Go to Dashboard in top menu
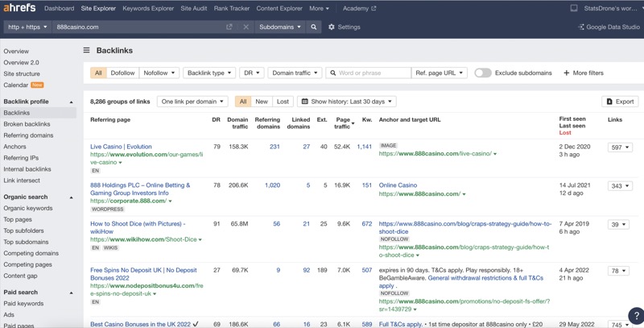The height and width of the screenshot is (328, 644). pos(59,8)
